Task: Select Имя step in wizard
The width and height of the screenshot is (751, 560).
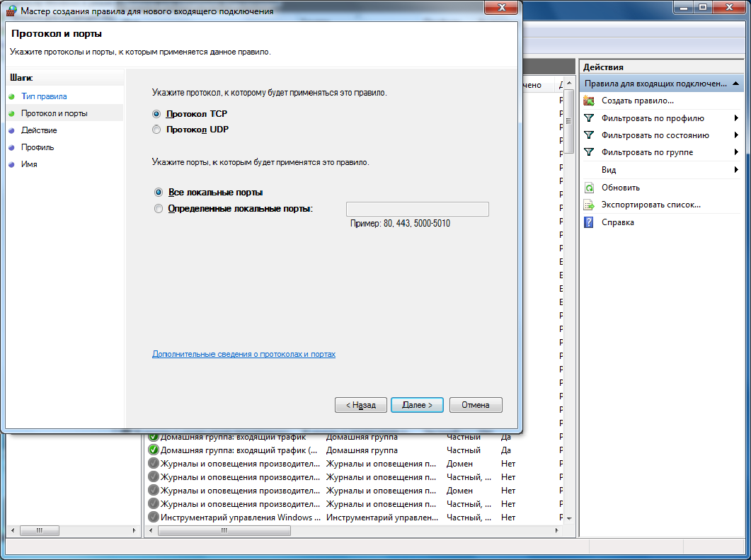Action: [x=29, y=164]
